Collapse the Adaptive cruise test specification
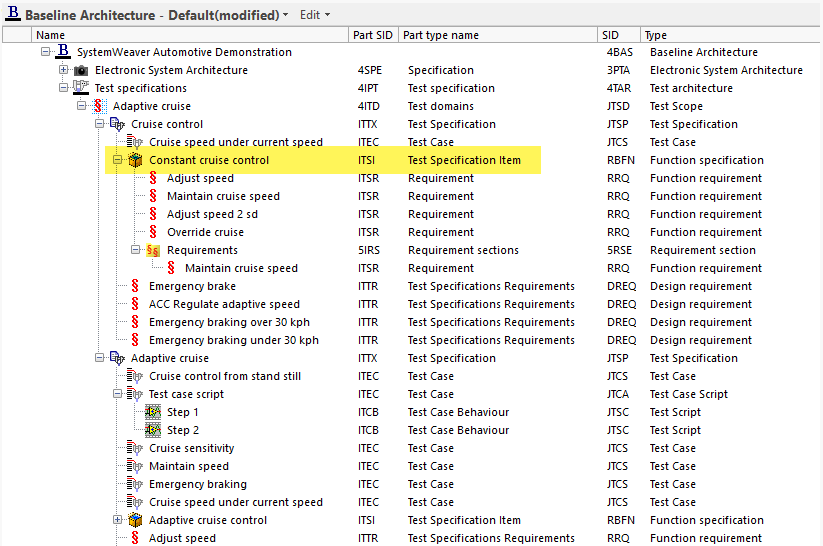This screenshot has width=823, height=546. click(x=99, y=358)
